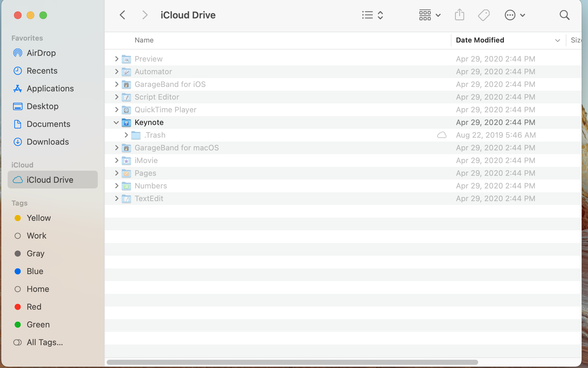Click the iCloud Drive window title
The height and width of the screenshot is (368, 588).
(188, 15)
